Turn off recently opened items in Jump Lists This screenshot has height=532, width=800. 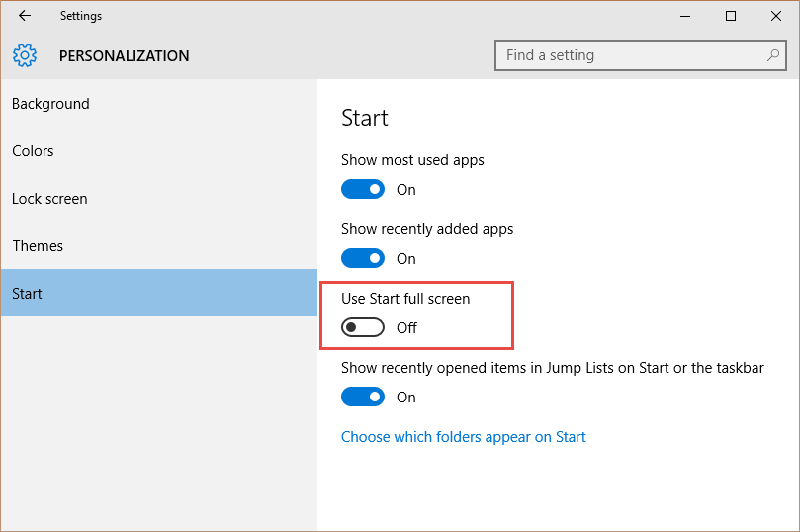tap(363, 397)
